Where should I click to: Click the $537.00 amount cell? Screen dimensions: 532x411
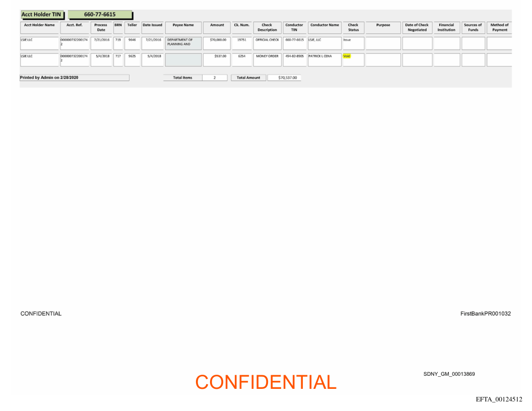click(218, 56)
